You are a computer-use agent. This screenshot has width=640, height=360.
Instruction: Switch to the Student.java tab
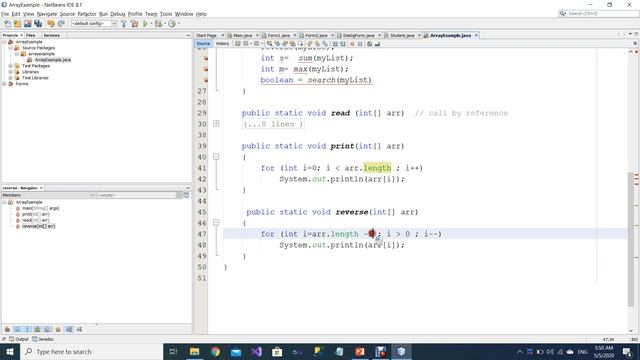click(x=402, y=36)
